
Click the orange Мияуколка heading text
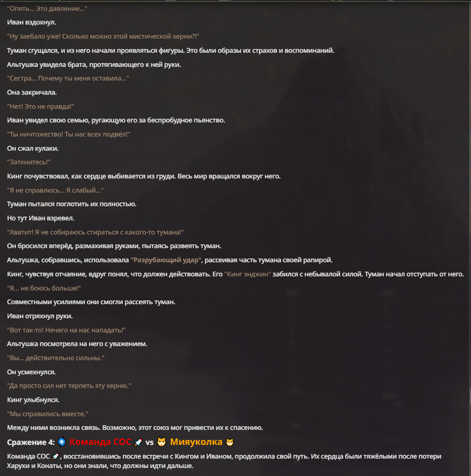[196, 442]
